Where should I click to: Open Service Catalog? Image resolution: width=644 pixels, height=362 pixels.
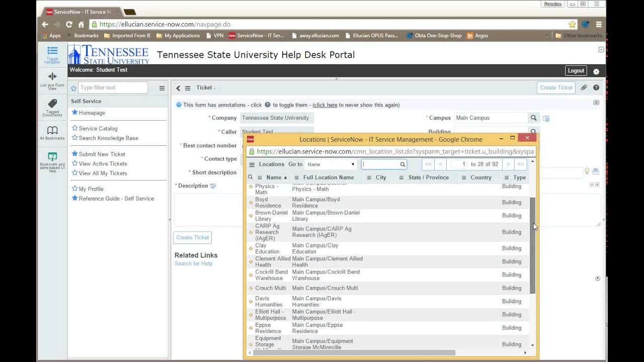pyautogui.click(x=98, y=129)
